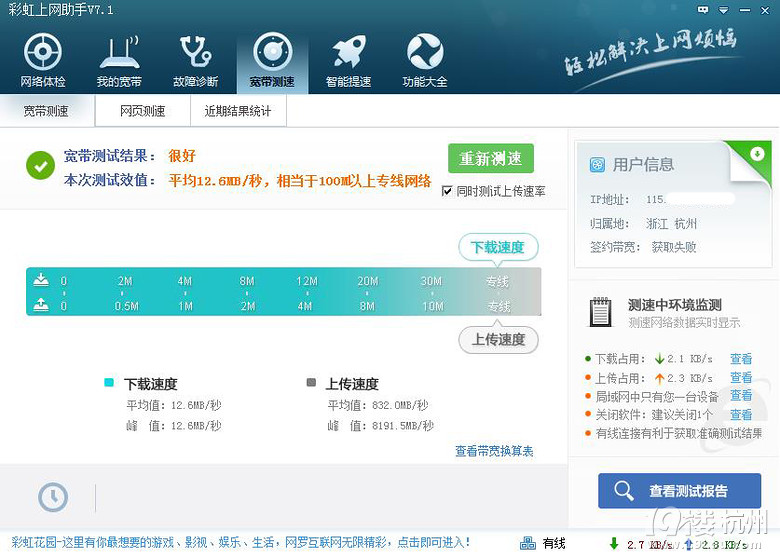The image size is (780, 557).
Task: Switch to the 网页测速 sub-tab
Action: point(143,111)
